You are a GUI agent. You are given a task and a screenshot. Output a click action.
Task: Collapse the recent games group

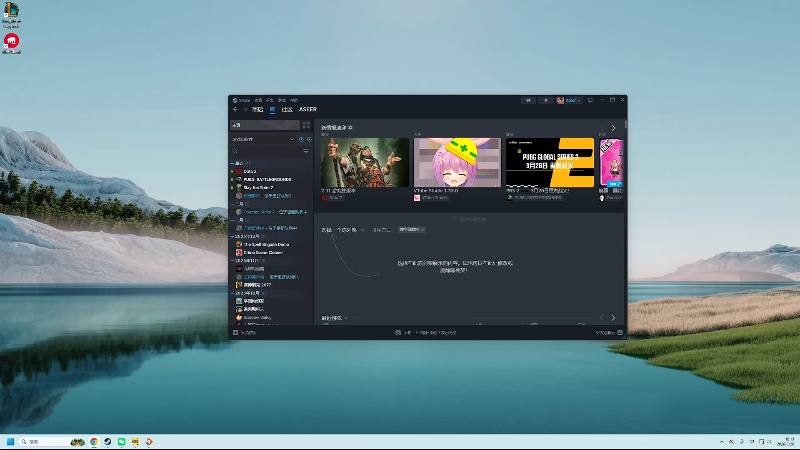click(x=232, y=163)
